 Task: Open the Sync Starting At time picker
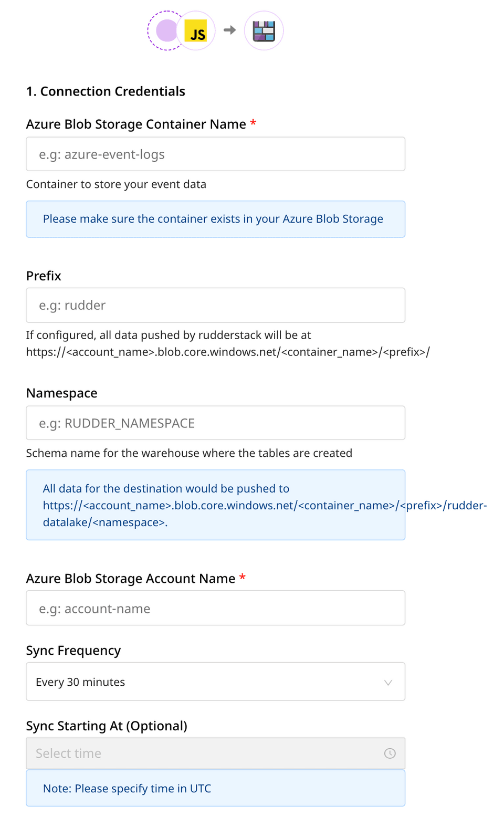point(216,753)
